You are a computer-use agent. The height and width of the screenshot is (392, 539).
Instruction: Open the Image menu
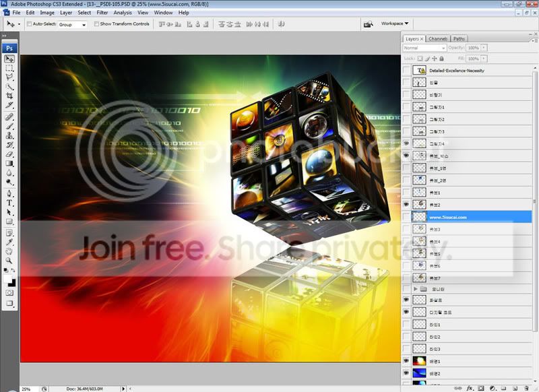(47, 12)
